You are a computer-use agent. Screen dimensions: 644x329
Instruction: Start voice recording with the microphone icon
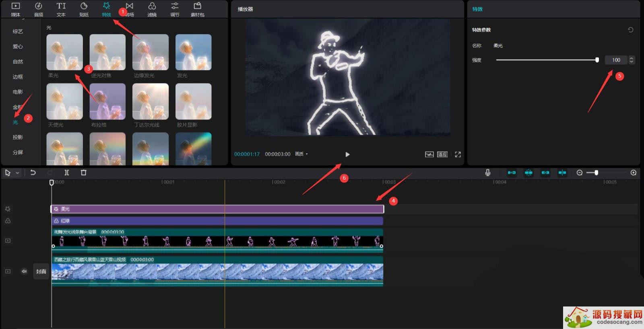coord(487,173)
